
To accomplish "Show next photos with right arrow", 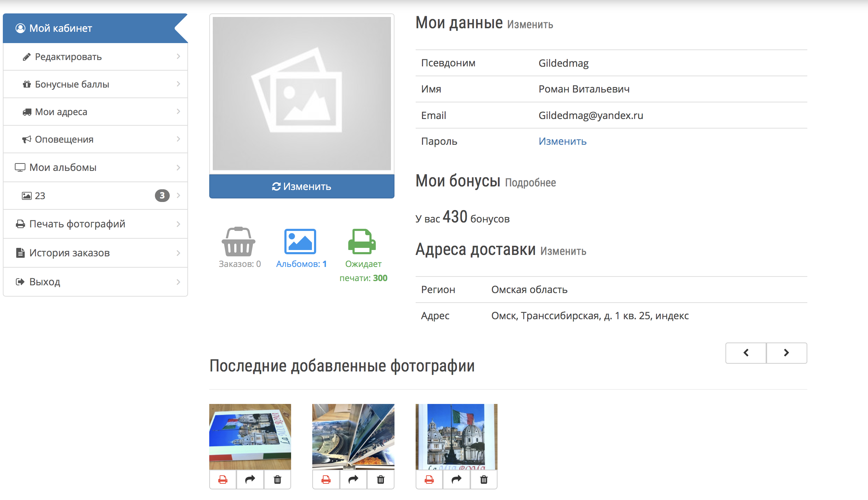I will point(786,353).
